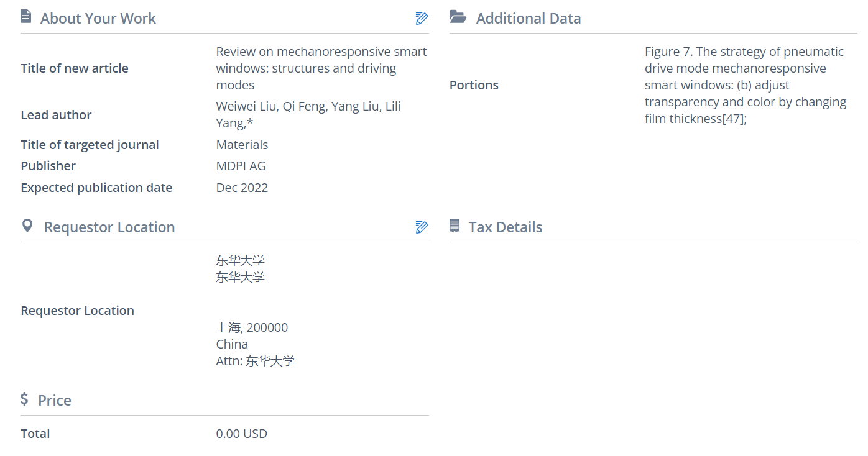Viewport: 868px width, 456px height.
Task: Click the Tax Details heading
Action: [506, 227]
